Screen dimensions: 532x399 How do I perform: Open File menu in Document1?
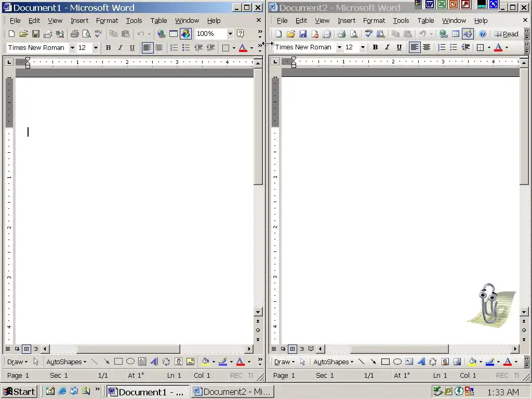coord(15,21)
